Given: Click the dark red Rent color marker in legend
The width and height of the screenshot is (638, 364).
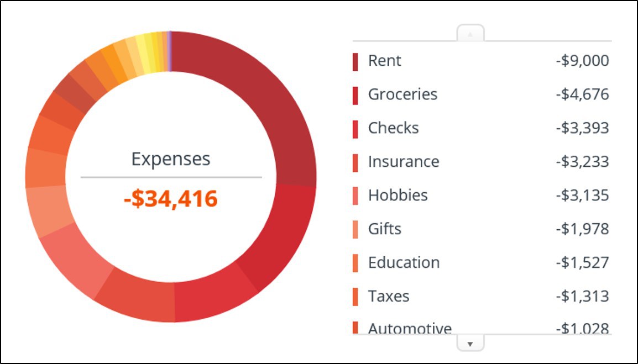Looking at the screenshot, I should [x=355, y=61].
